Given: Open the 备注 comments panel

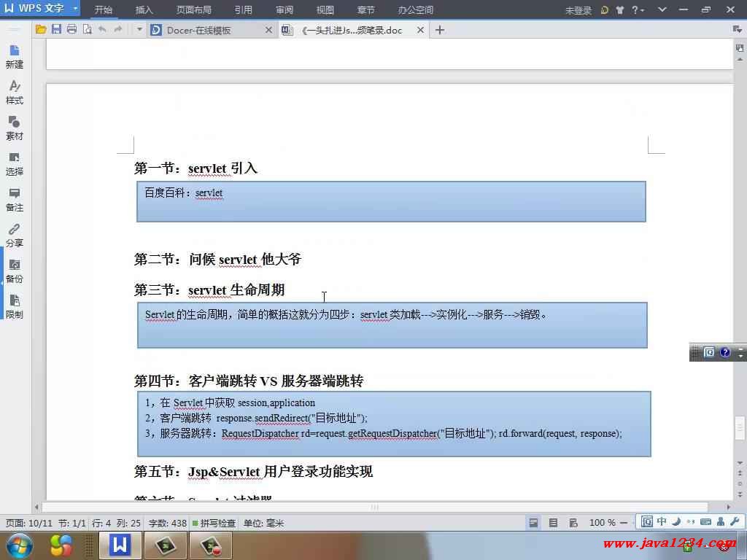Looking at the screenshot, I should [15, 199].
